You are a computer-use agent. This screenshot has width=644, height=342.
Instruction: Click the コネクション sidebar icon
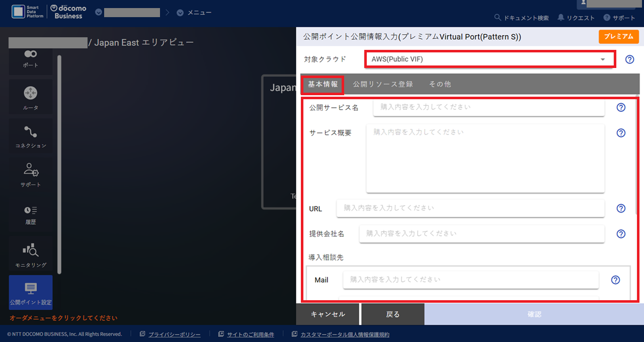tap(30, 136)
